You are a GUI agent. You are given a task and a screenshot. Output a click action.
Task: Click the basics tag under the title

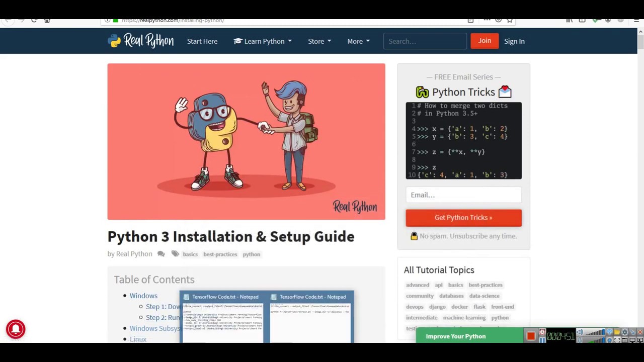click(x=190, y=254)
